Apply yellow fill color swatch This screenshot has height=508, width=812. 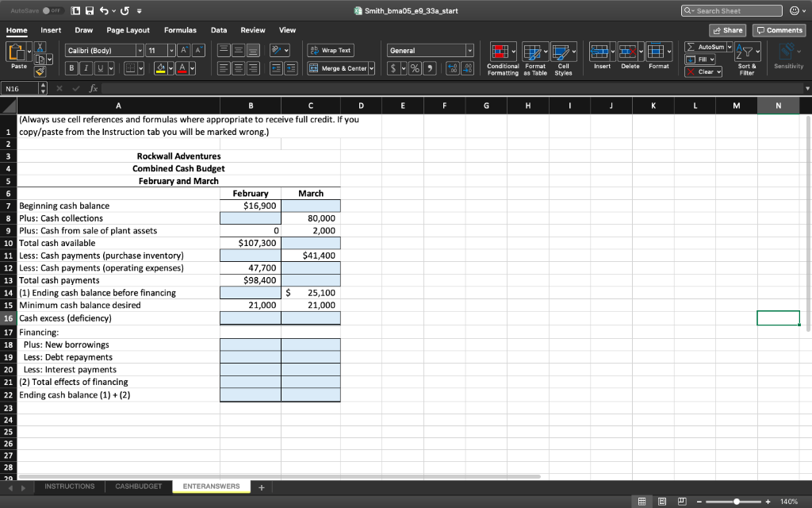160,68
